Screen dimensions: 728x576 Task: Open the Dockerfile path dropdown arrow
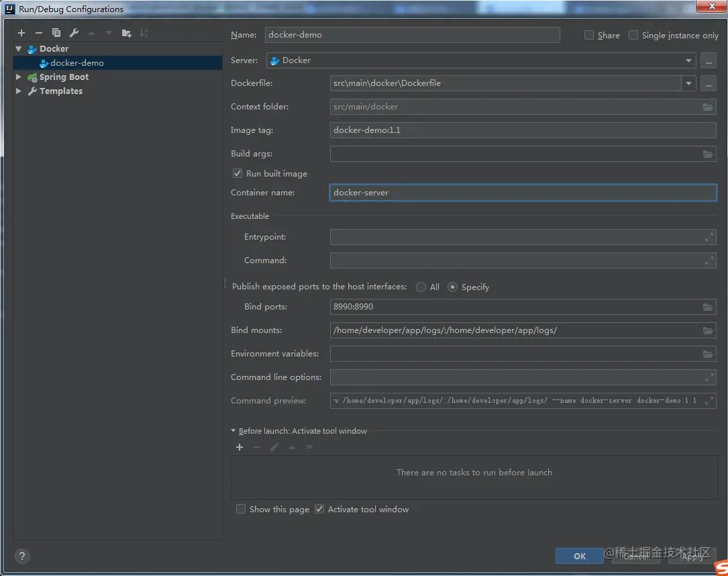click(x=688, y=84)
